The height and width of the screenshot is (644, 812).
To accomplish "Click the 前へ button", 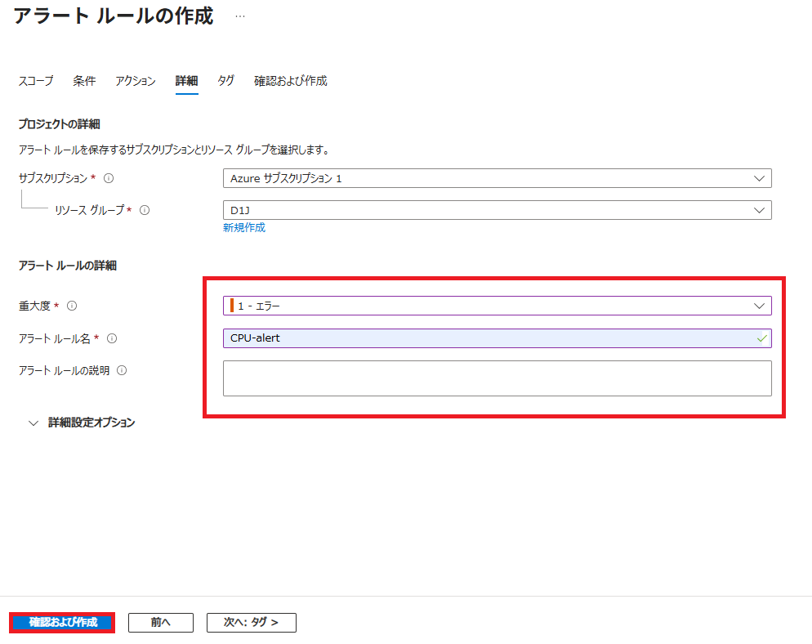I will 161,623.
